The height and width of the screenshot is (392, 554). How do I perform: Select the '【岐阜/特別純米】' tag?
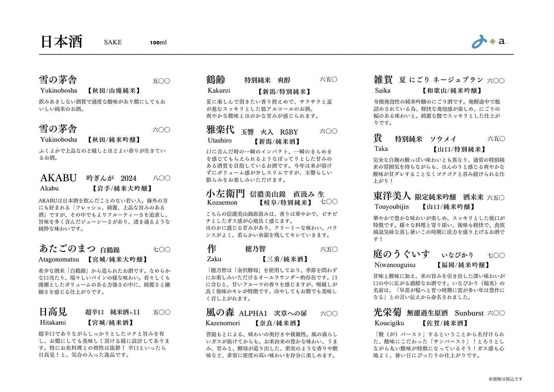pyautogui.click(x=285, y=203)
